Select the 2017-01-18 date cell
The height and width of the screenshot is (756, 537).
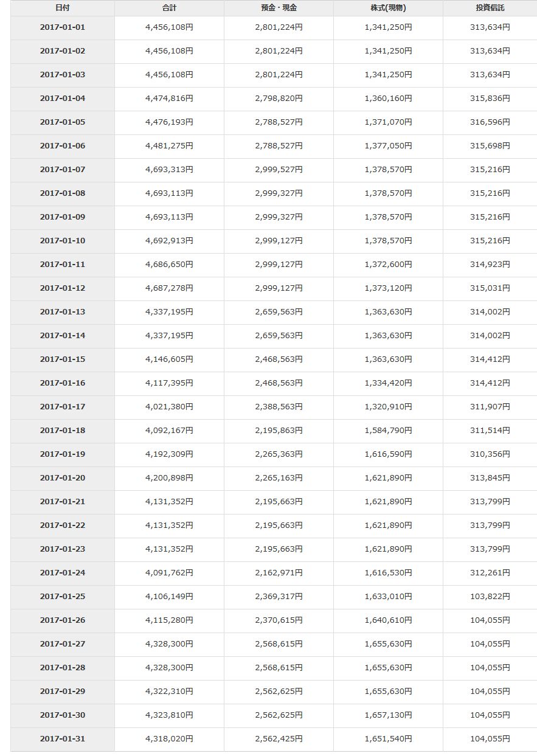(62, 431)
